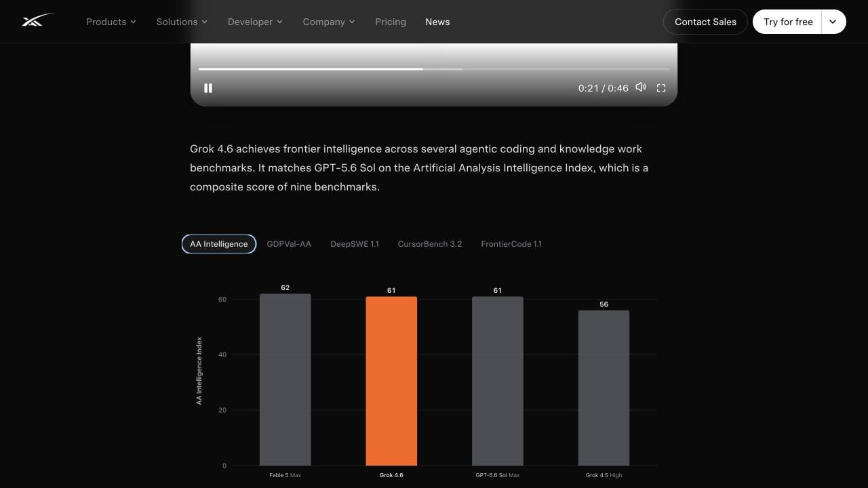868x488 pixels.
Task: Go to the xAI logo homepage
Action: click(37, 21)
